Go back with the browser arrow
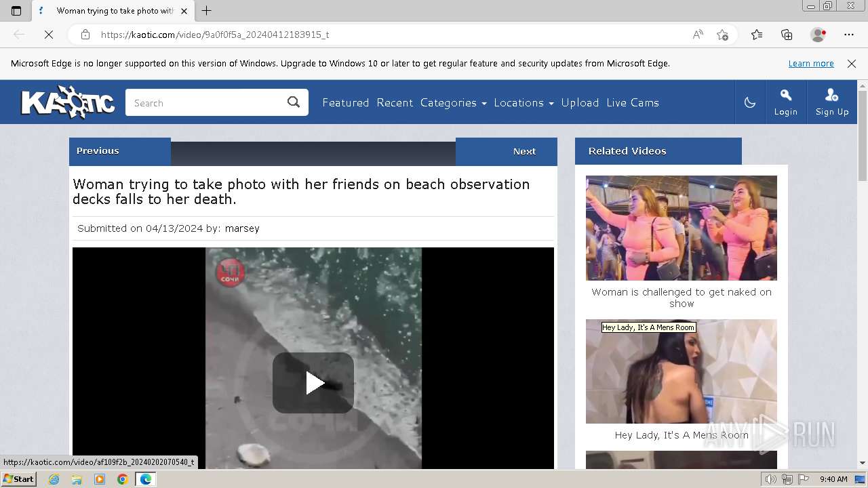This screenshot has height=488, width=868. pyautogui.click(x=19, y=35)
